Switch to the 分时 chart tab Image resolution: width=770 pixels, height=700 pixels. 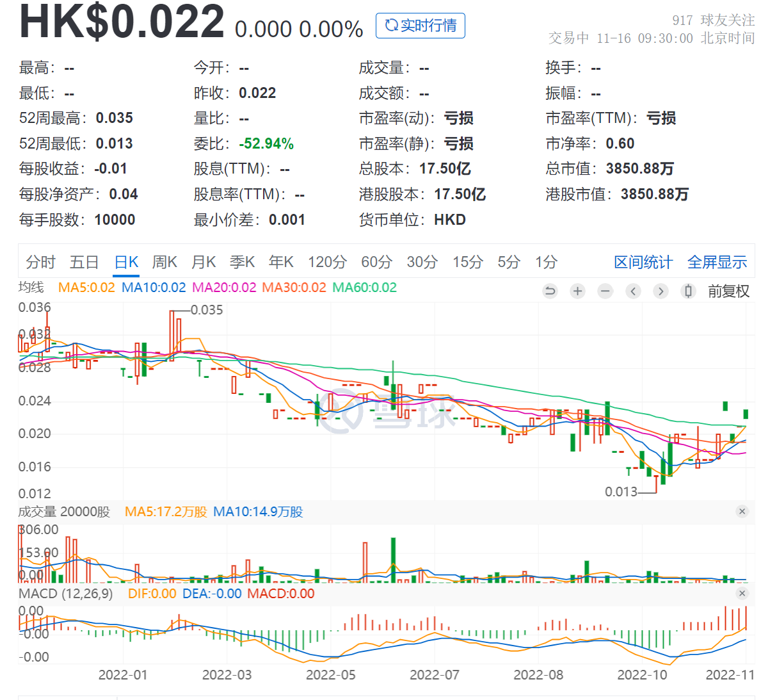(40, 262)
